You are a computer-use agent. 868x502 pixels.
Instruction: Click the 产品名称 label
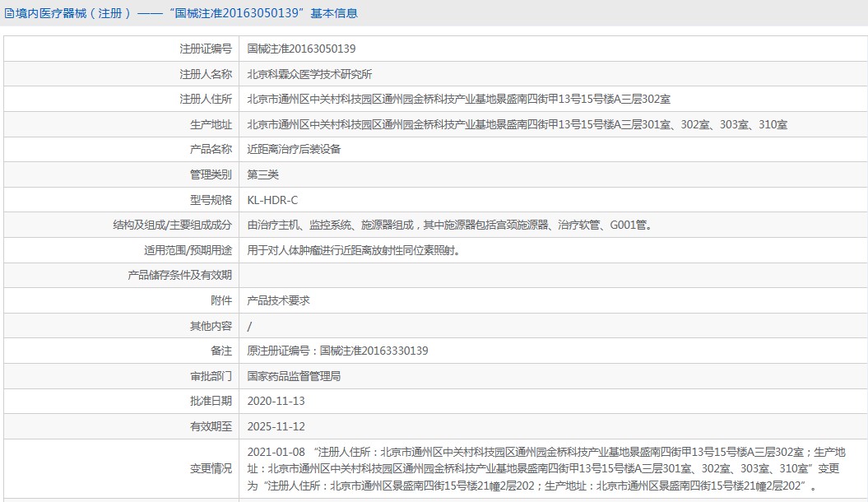point(211,150)
